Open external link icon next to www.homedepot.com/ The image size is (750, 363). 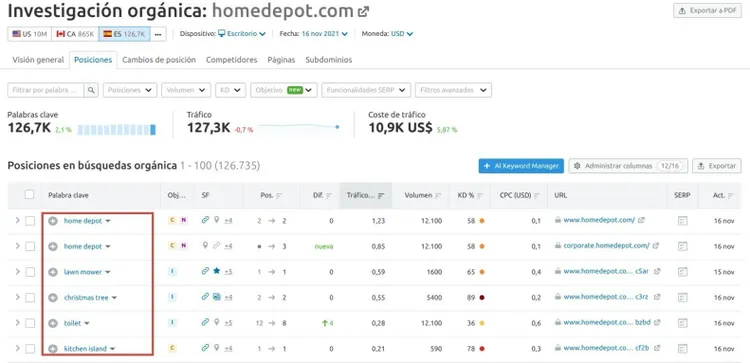click(641, 220)
